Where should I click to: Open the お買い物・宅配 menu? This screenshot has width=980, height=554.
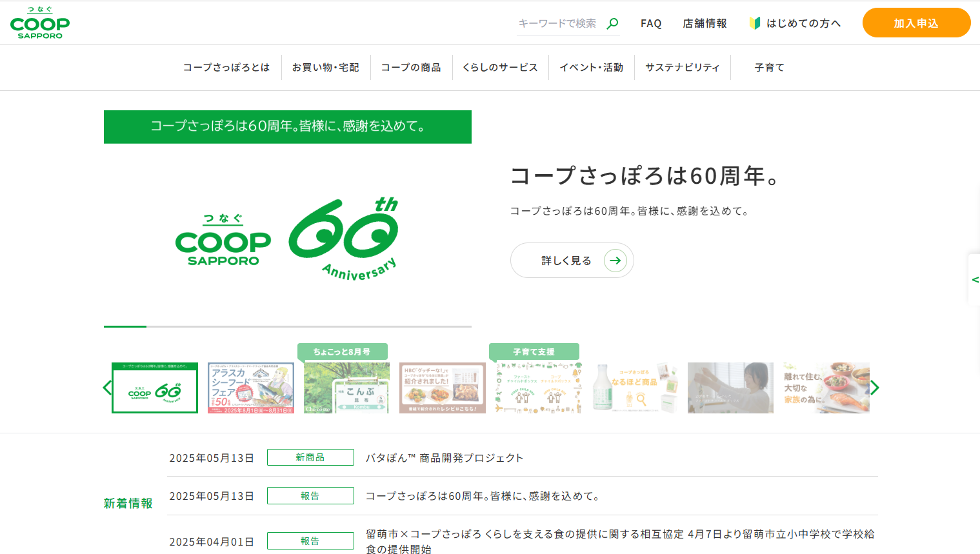[326, 67]
